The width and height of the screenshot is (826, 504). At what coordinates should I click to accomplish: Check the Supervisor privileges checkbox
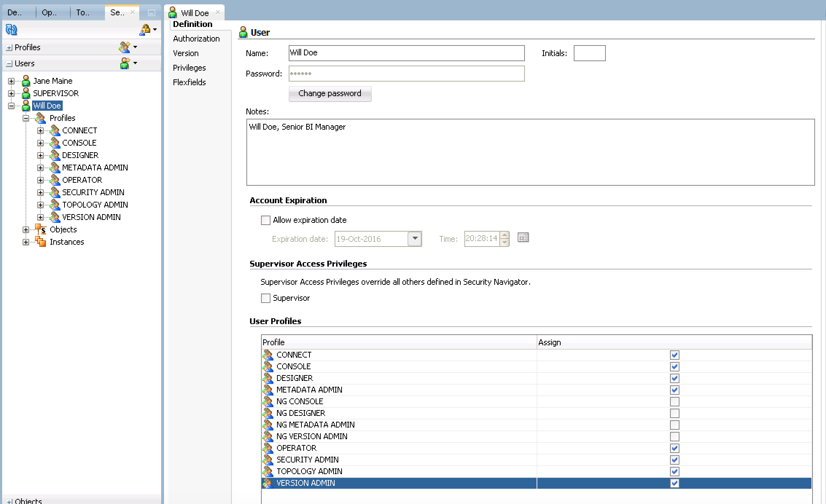coord(266,298)
